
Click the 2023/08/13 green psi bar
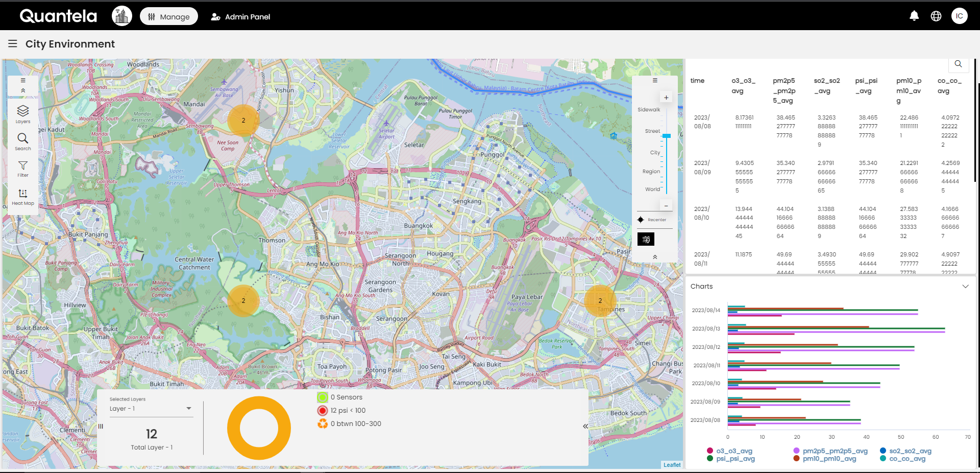(836, 328)
